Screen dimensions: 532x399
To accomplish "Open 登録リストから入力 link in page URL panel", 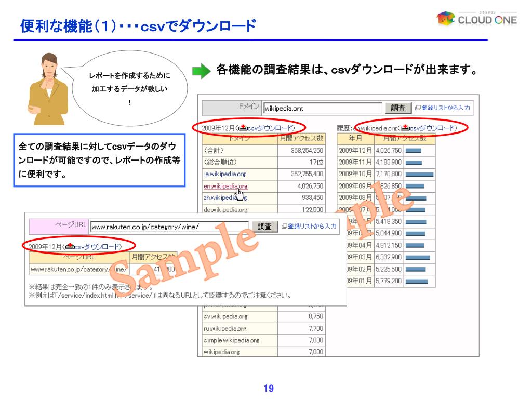I will tap(312, 226).
